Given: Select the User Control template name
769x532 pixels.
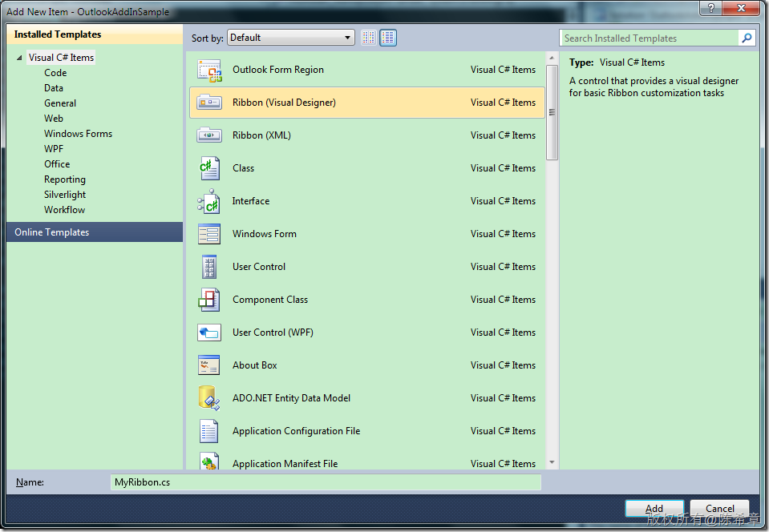Looking at the screenshot, I should click(259, 267).
